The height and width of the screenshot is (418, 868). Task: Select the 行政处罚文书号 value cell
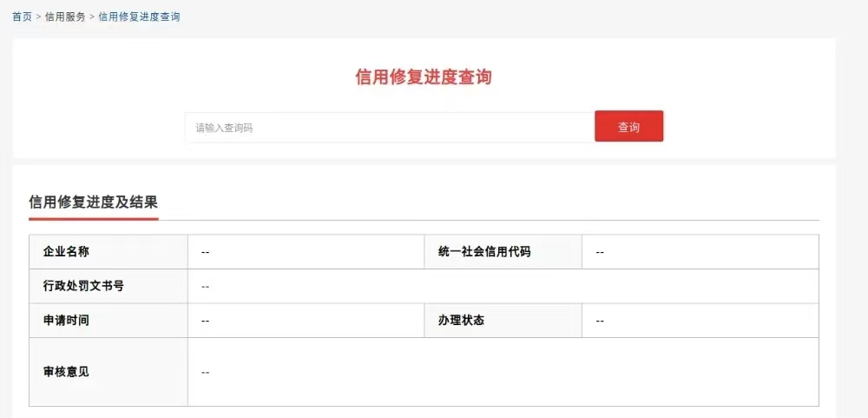pos(503,286)
